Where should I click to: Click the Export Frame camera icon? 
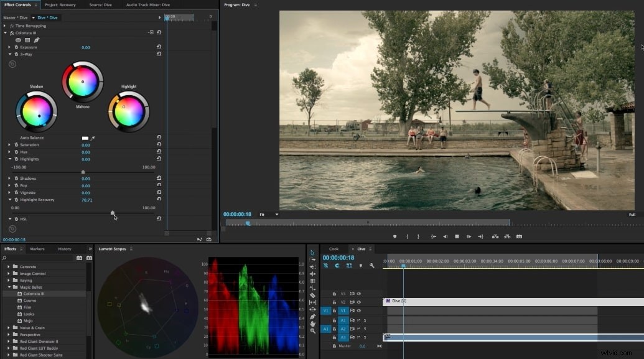click(x=518, y=236)
